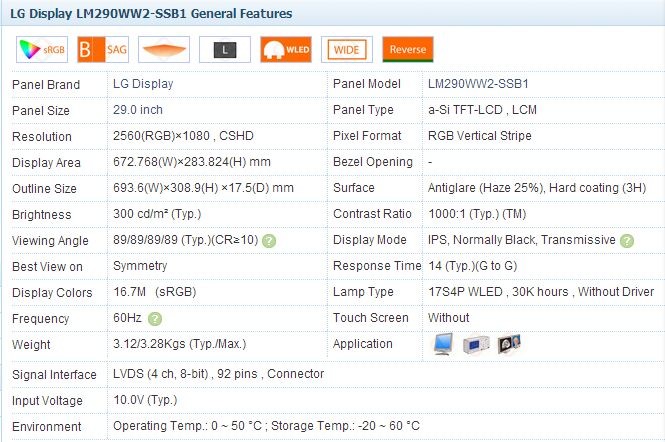Click the WLED backlight icon
The width and height of the screenshot is (665, 442).
coord(286,50)
